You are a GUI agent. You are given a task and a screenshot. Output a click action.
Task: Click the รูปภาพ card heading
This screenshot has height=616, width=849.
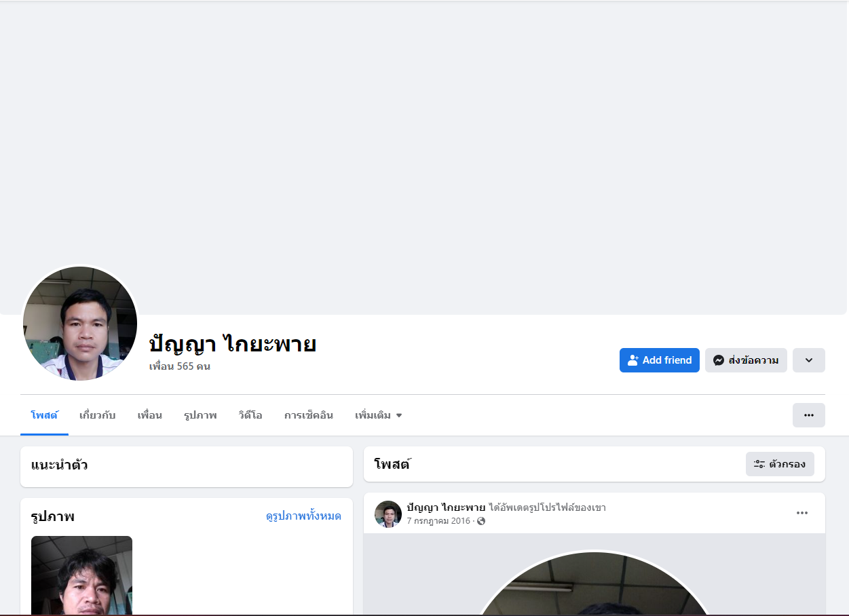click(x=53, y=517)
